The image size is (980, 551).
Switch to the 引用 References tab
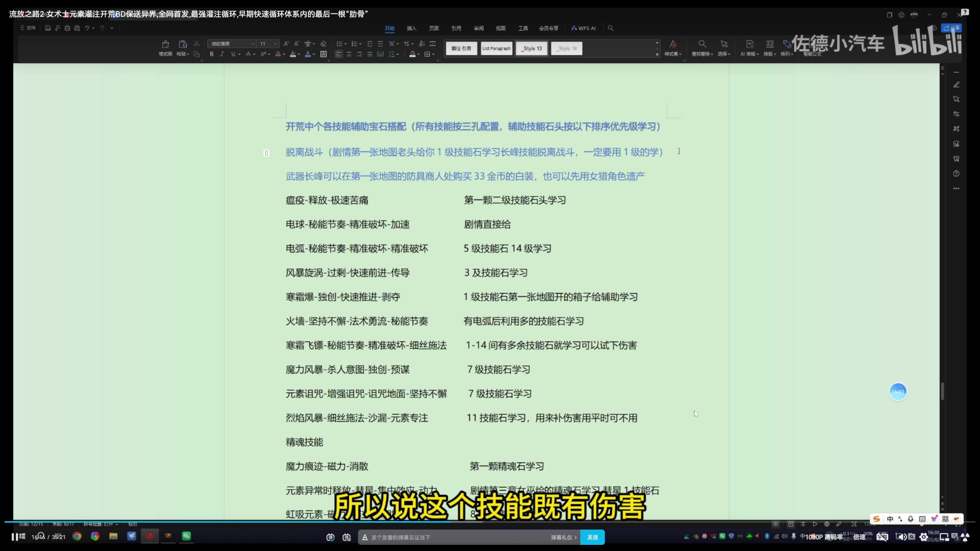[456, 28]
